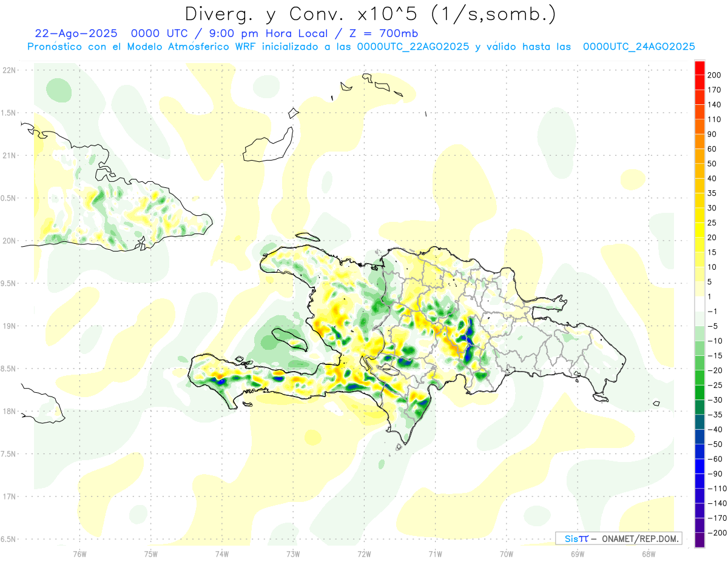Select the "0000UTC_24AGO2025" valid-until text
Image resolution: width=728 pixels, height=562 pixels.
click(x=638, y=47)
